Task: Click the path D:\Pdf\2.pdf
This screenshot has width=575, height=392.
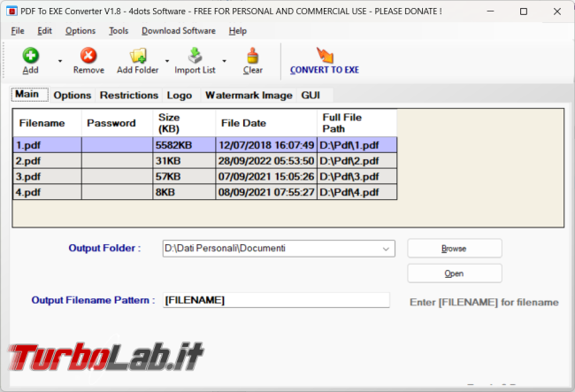Action: [356, 161]
